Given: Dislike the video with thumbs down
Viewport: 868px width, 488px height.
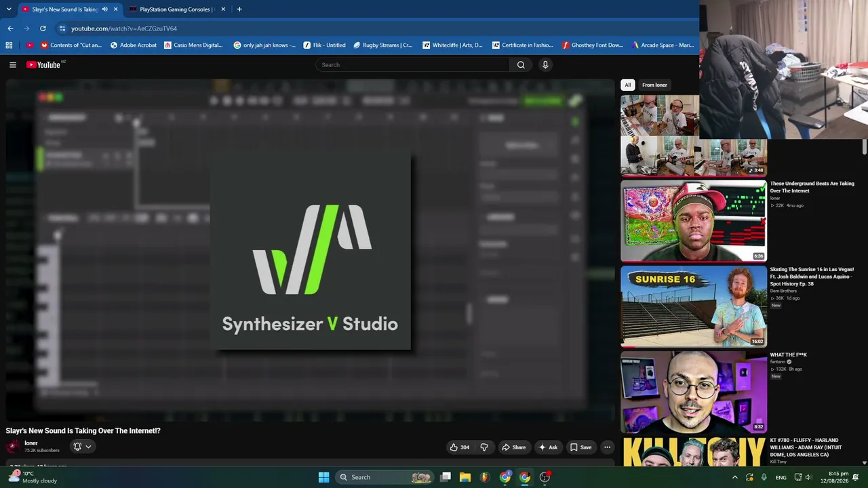Looking at the screenshot, I should [484, 447].
